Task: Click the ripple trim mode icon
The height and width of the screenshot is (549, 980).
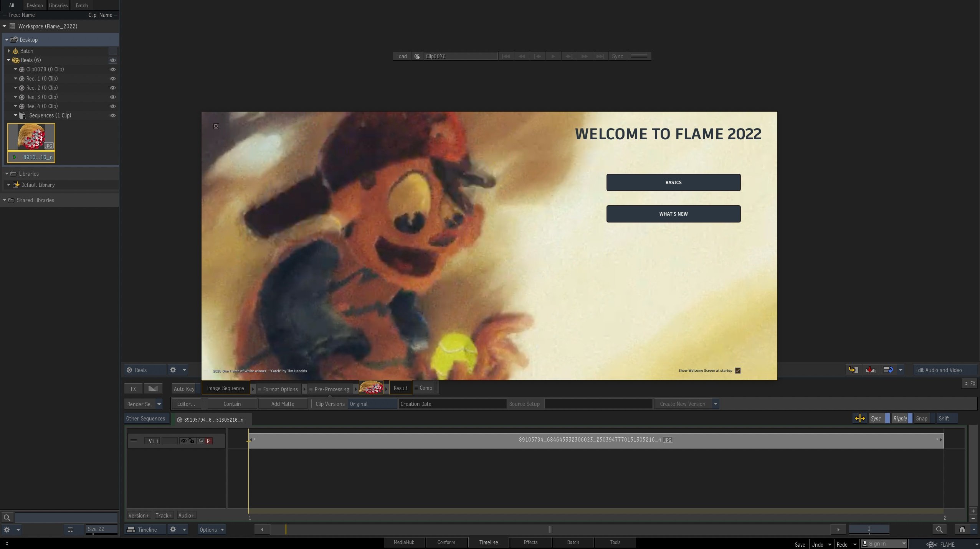Action: (x=860, y=419)
